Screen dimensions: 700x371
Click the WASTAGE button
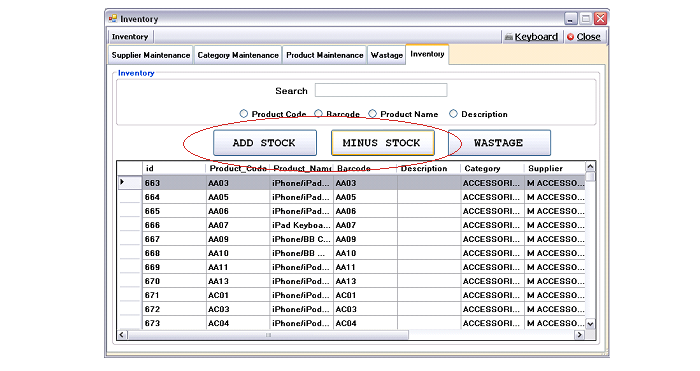pos(499,143)
